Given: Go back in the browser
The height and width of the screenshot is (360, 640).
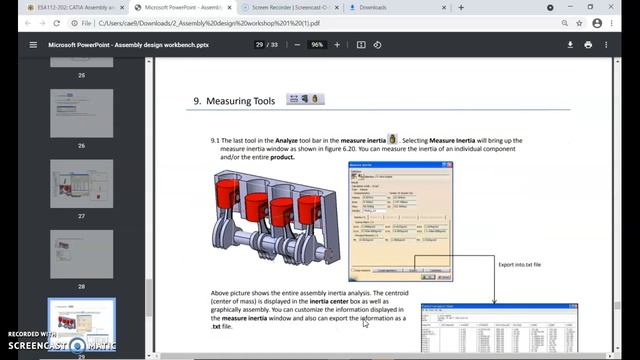Looking at the screenshot, I should (28, 23).
